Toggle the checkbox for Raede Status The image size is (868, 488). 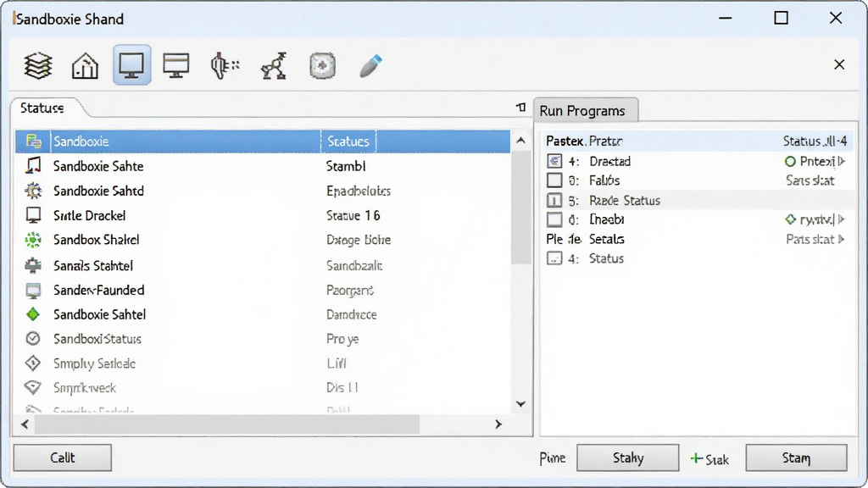point(554,200)
